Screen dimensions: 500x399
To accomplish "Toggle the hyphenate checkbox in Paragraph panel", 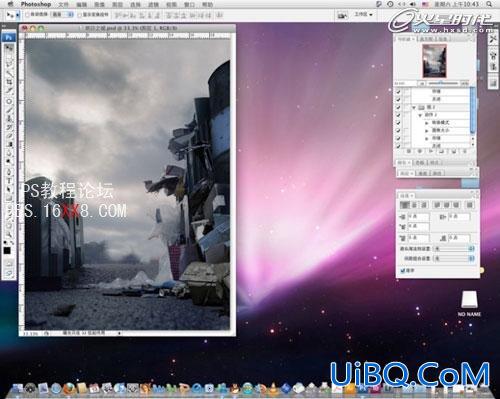I will tap(403, 270).
